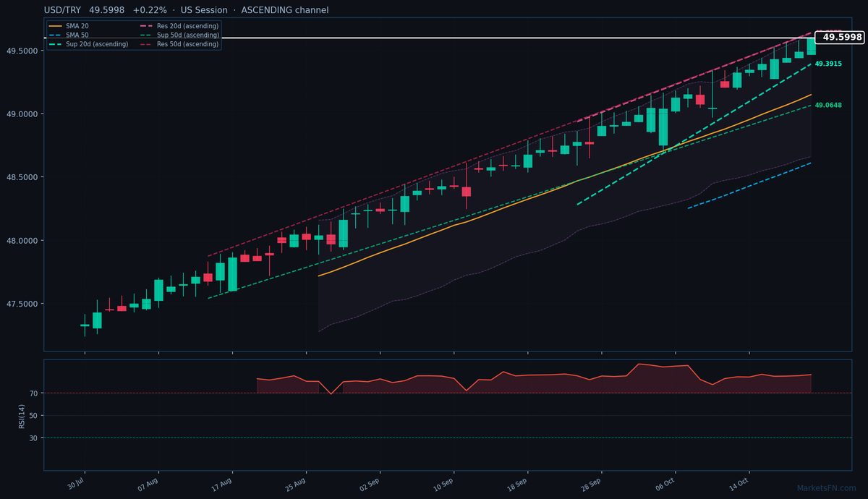
Task: Click the 49.5000 price axis label
Action: point(22,51)
